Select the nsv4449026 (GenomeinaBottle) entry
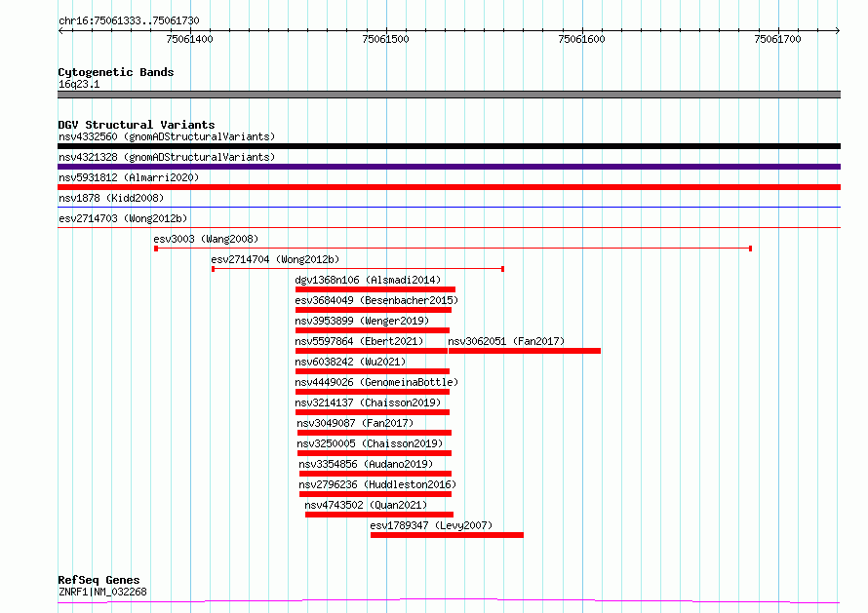868x613 pixels. tap(376, 382)
